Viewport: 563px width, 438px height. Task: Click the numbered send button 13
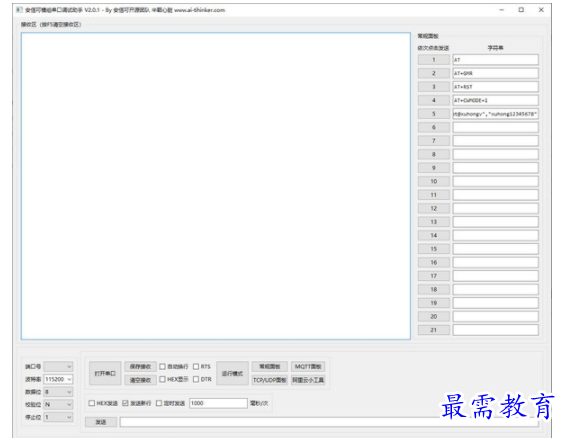434,222
